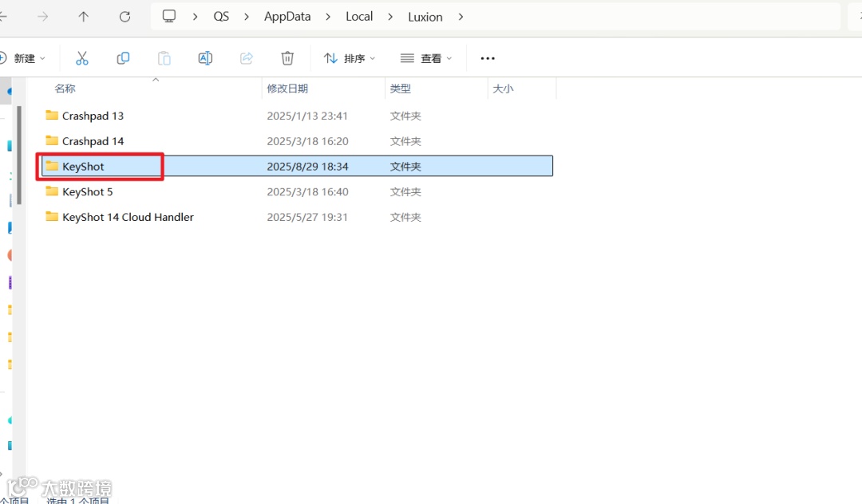
Task: Sort by 大小 column header
Action: pyautogui.click(x=503, y=89)
